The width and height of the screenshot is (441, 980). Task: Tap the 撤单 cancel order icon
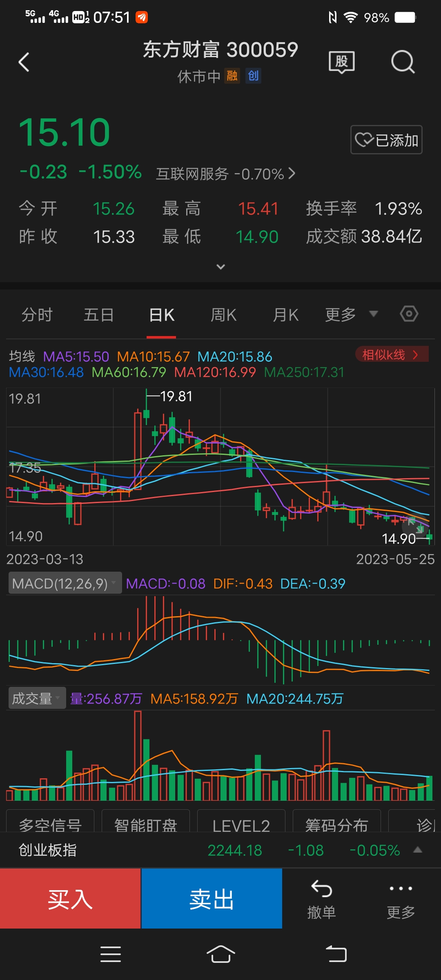point(322,900)
